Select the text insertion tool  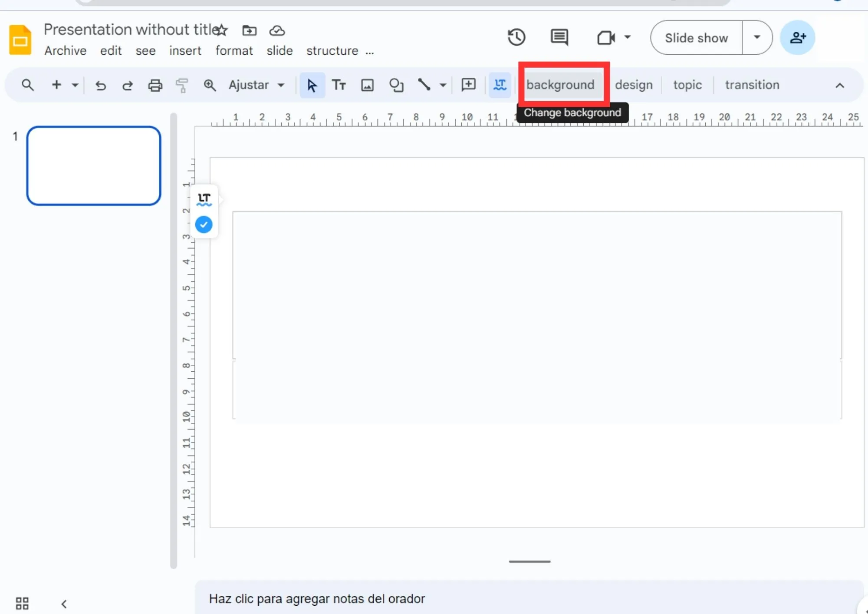339,85
